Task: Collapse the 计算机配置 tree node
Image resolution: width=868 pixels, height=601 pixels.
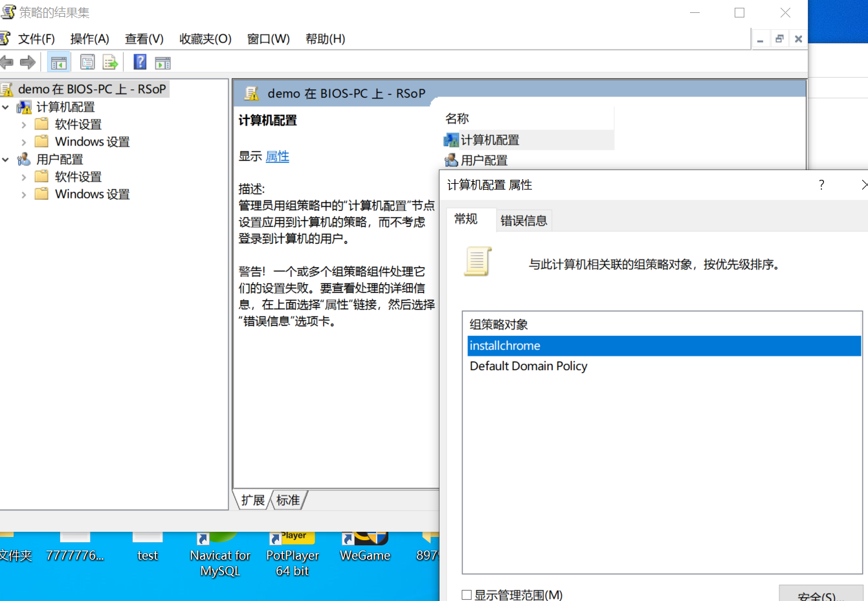Action: [6, 107]
